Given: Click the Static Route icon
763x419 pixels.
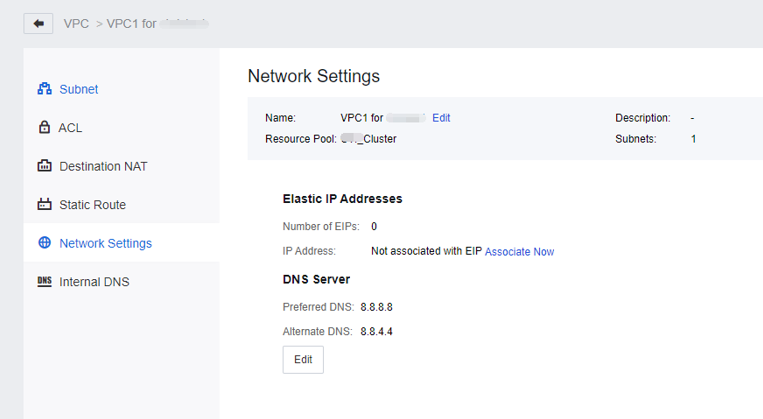Looking at the screenshot, I should 44,204.
